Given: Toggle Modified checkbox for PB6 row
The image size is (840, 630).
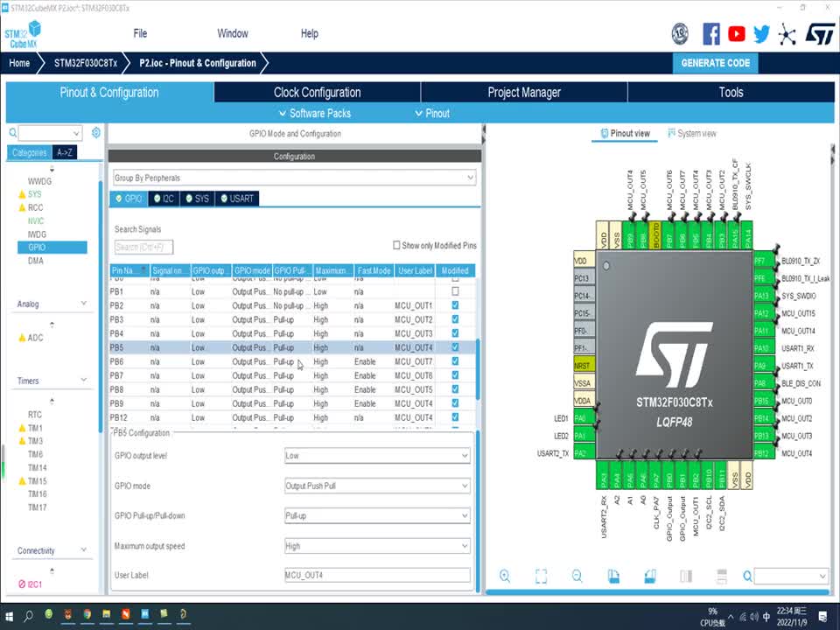Looking at the screenshot, I should click(455, 361).
